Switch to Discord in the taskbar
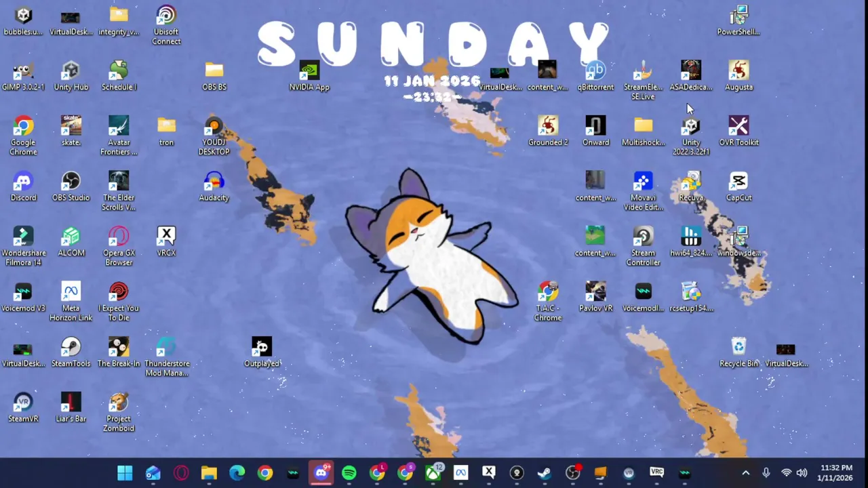This screenshot has height=488, width=868. click(321, 473)
